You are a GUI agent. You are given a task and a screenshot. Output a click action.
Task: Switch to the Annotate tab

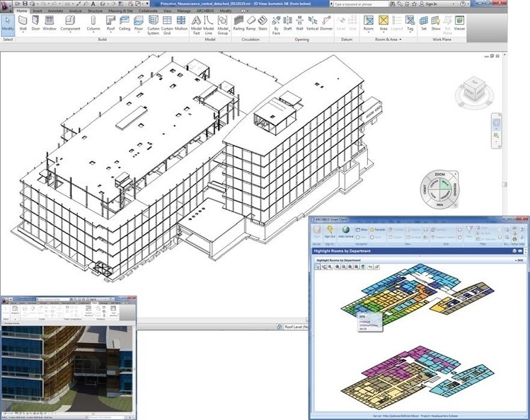[x=55, y=11]
